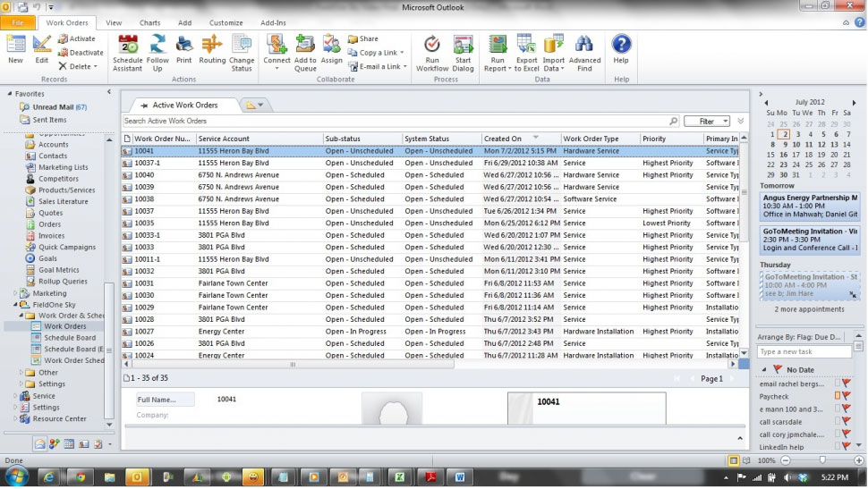Viewport: 868px width, 489px height.
Task: Switch to the Add-Ins ribbon tab
Action: (x=273, y=22)
